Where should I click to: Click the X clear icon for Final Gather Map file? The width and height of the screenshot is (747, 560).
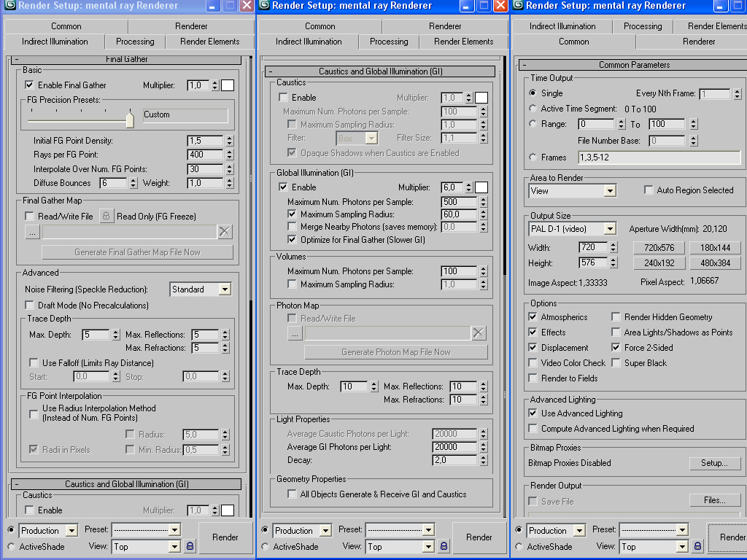click(225, 232)
